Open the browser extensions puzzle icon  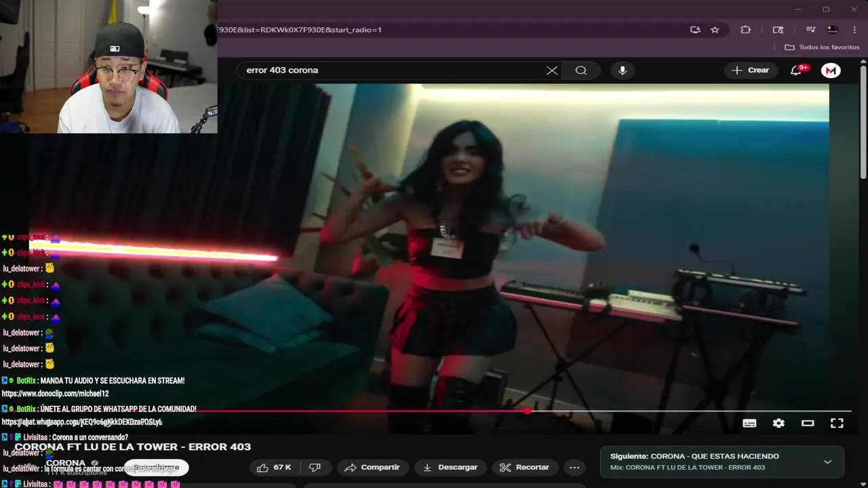coord(746,30)
